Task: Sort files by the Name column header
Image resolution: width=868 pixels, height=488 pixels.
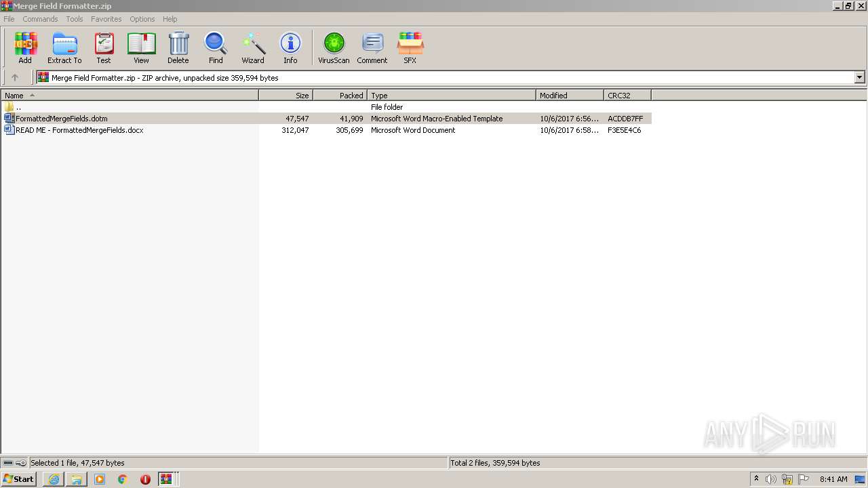Action: 130,96
